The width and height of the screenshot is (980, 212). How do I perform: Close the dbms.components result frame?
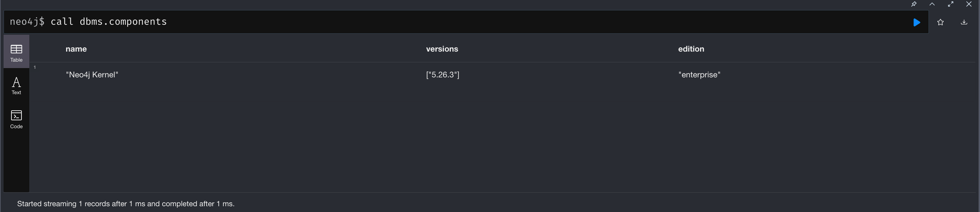tap(969, 4)
